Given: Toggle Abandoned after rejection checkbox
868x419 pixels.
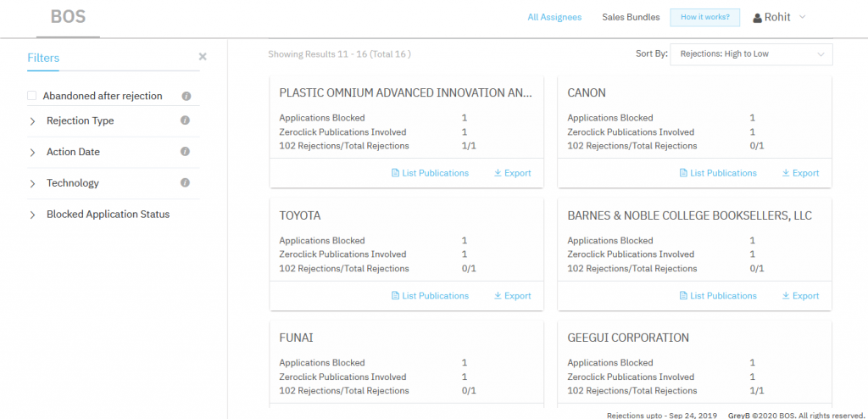Looking at the screenshot, I should [x=32, y=96].
